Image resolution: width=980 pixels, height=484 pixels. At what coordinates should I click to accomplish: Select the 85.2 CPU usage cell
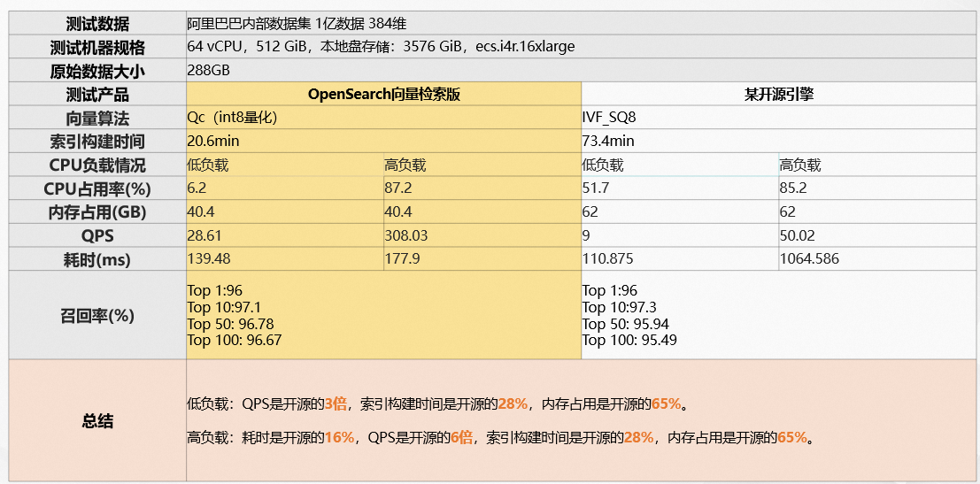point(877,188)
